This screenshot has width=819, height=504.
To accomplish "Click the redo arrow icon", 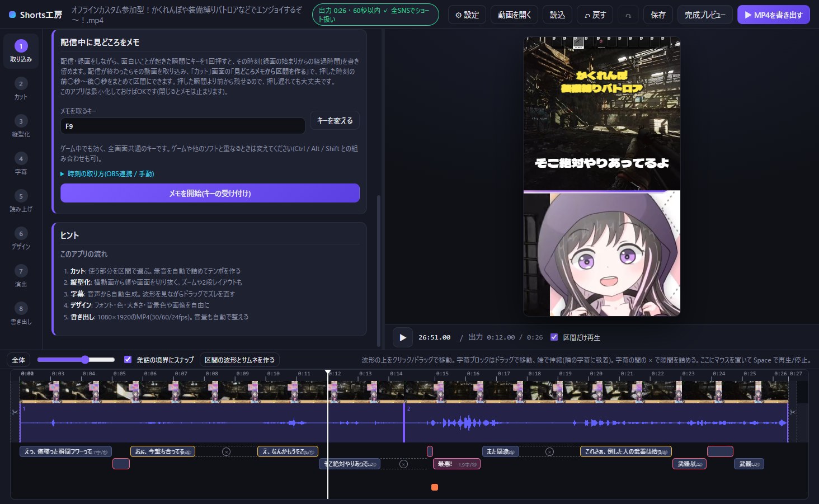I will pyautogui.click(x=628, y=15).
